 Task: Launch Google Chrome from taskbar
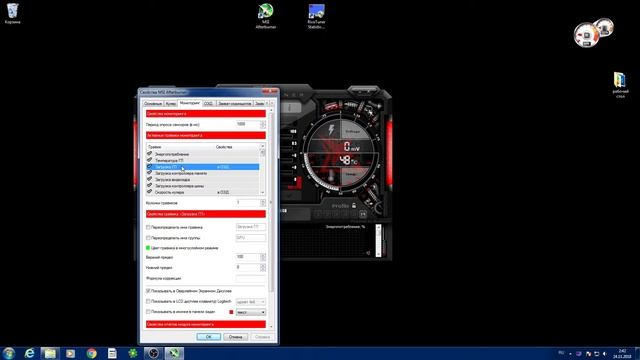pyautogui.click(x=91, y=353)
